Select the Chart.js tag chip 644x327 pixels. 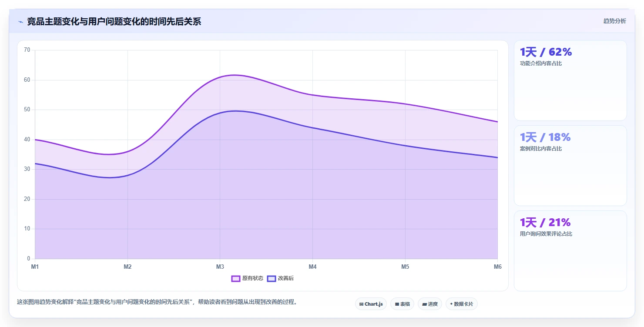coord(371,304)
